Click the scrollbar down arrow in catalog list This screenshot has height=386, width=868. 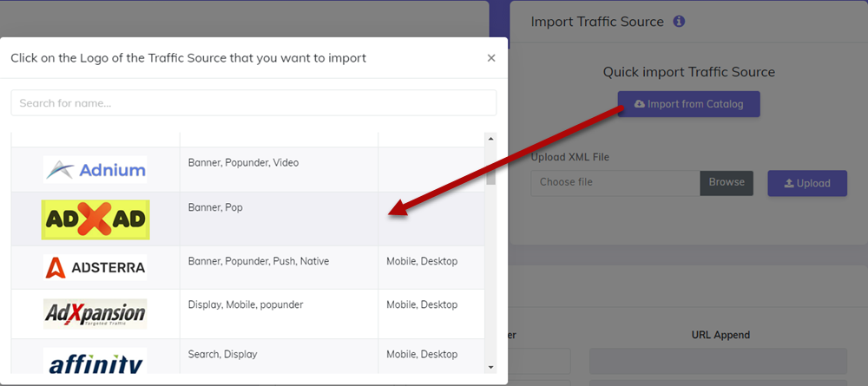490,367
